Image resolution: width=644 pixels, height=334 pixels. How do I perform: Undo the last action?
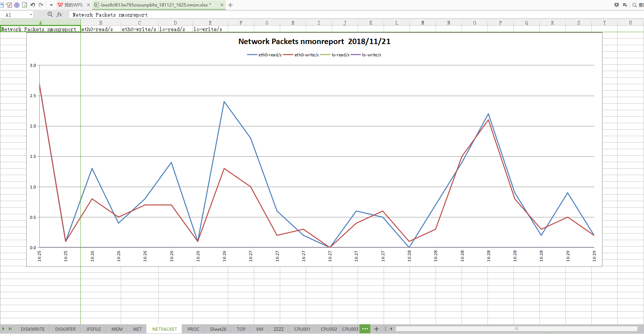pyautogui.click(x=33, y=5)
